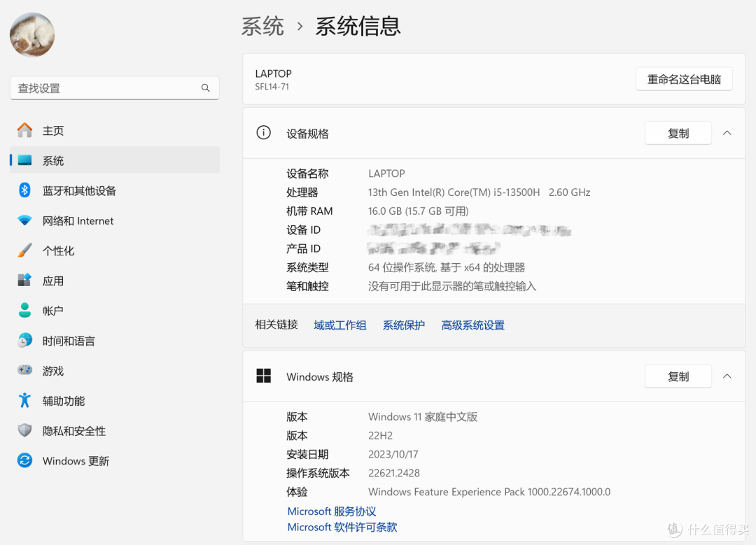Click the Accounts (帐户) person icon

click(x=24, y=311)
